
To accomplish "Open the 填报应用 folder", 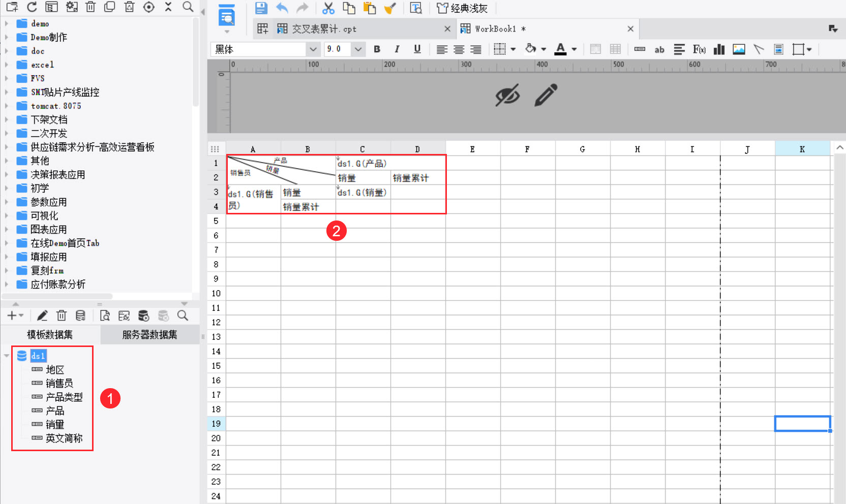I will [48, 257].
